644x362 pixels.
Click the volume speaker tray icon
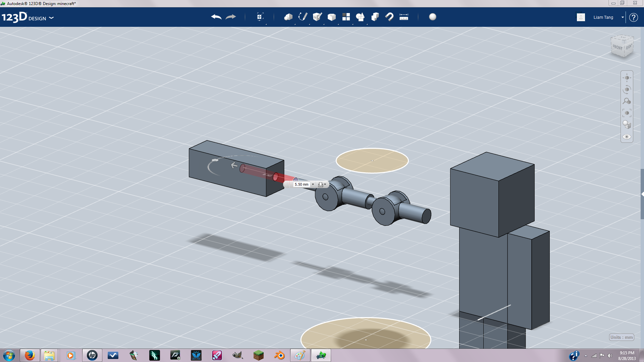coord(610,356)
